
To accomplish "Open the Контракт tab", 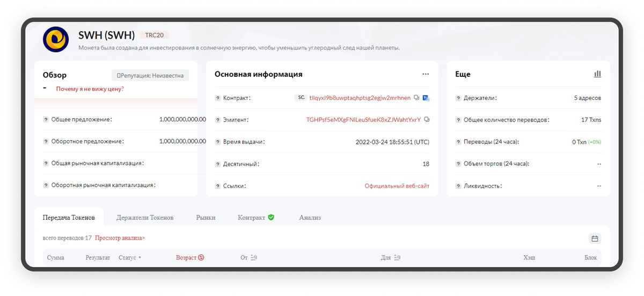I will pos(256,218).
